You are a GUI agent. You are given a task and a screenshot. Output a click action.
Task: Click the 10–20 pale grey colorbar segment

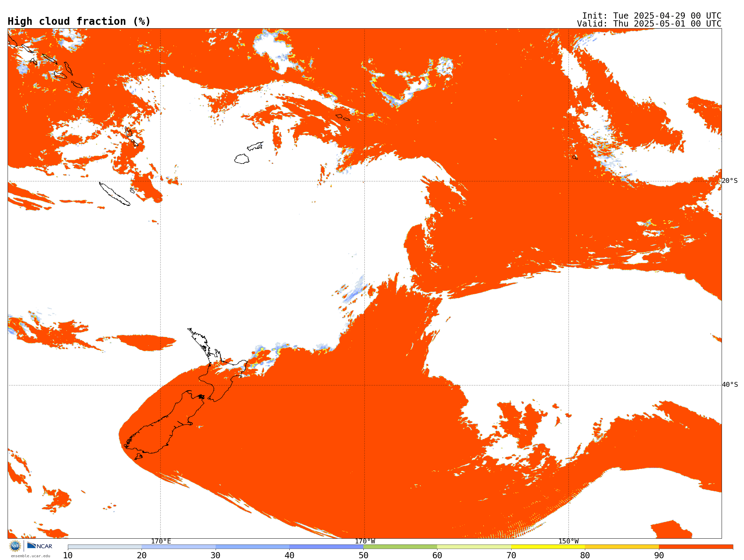[x=105, y=547]
